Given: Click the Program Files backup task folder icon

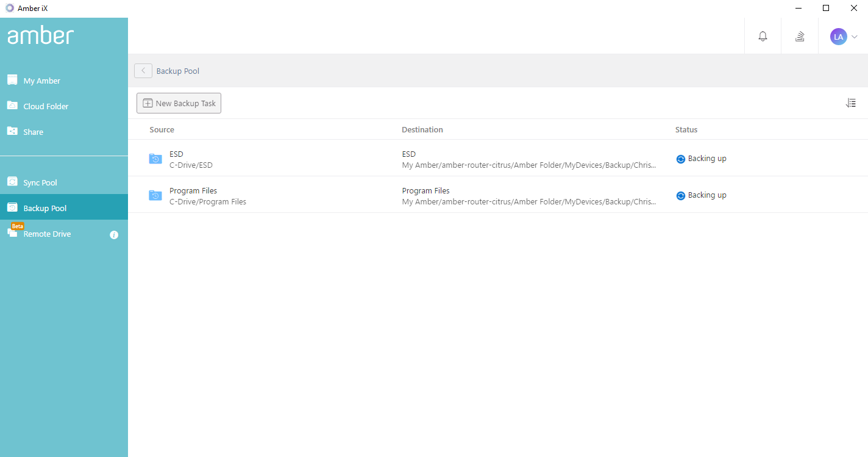Looking at the screenshot, I should (x=155, y=195).
